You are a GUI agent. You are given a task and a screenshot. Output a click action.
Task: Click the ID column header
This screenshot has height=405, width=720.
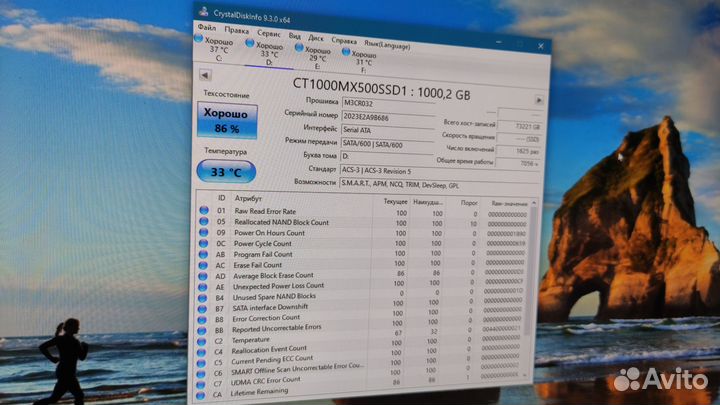[x=221, y=198]
